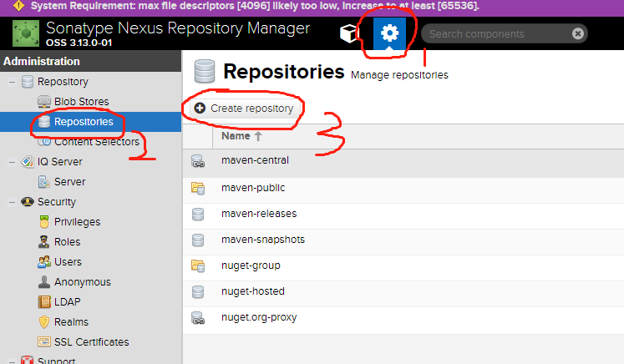Collapse the Repository tree node
Image resolution: width=624 pixels, height=364 pixels.
13,83
